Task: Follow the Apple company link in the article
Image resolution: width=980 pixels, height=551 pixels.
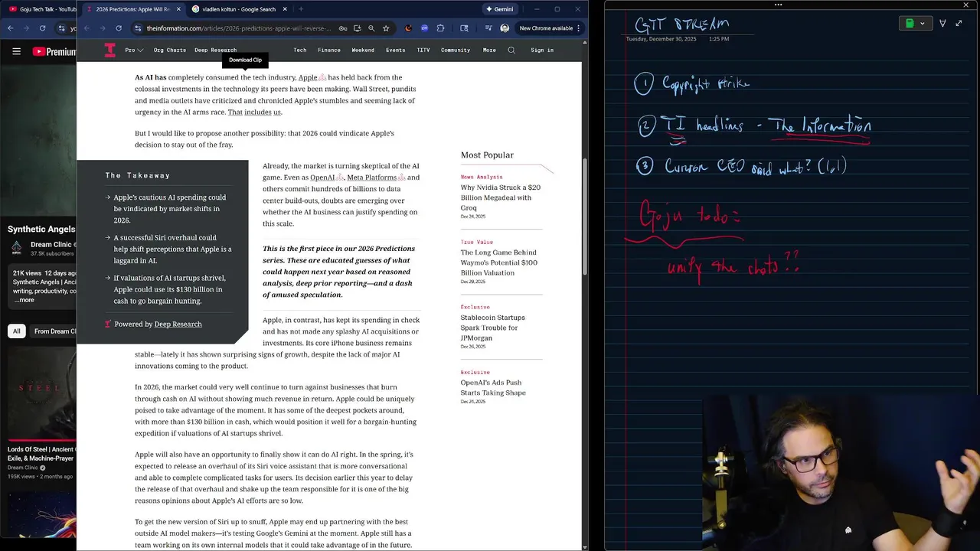Action: point(308,77)
